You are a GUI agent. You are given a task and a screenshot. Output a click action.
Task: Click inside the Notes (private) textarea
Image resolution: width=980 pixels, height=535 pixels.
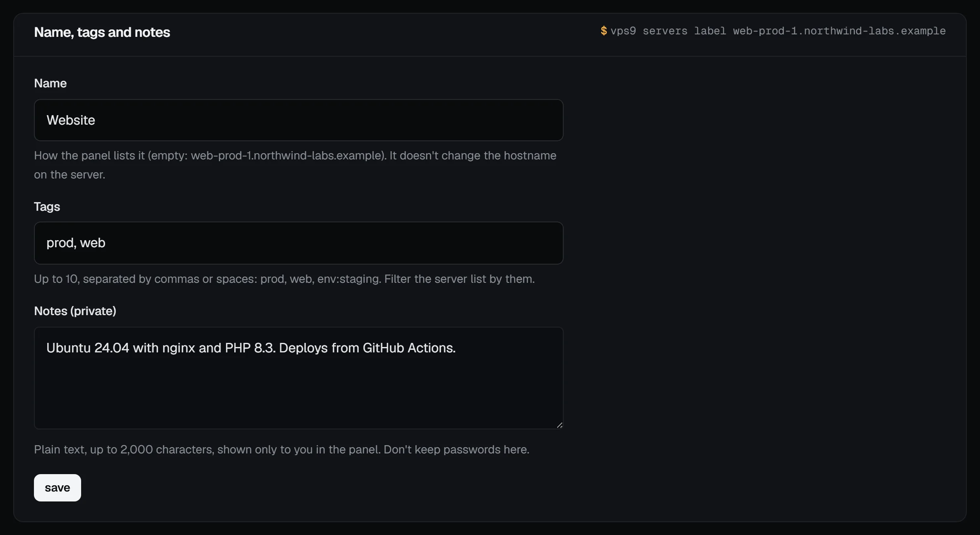click(x=298, y=378)
